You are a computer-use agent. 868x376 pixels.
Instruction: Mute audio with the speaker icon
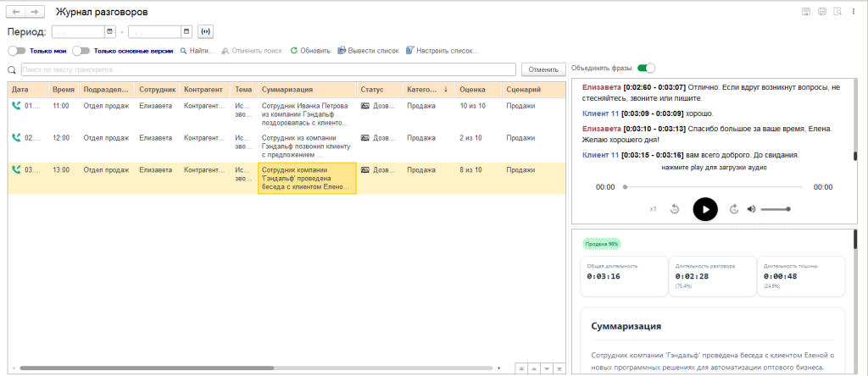click(751, 209)
